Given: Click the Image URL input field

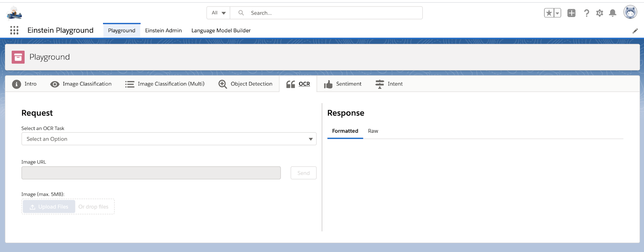Looking at the screenshot, I should pos(151,173).
